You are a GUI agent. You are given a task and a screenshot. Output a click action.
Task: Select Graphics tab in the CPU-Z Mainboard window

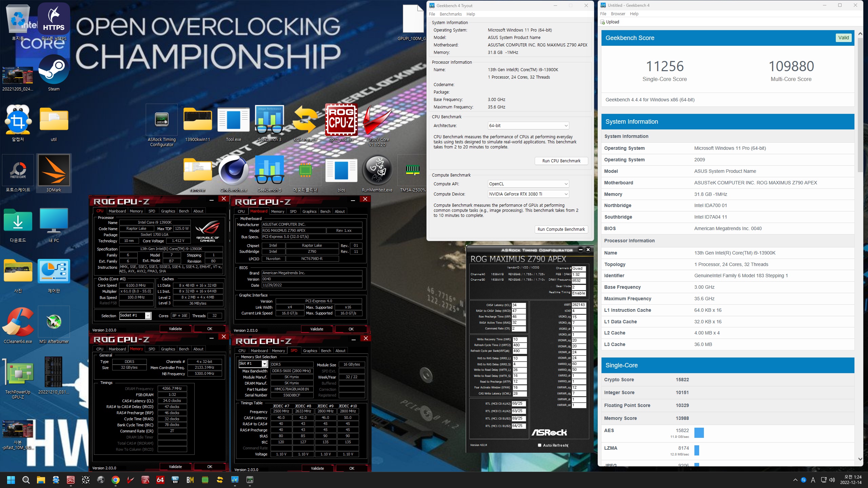310,211
